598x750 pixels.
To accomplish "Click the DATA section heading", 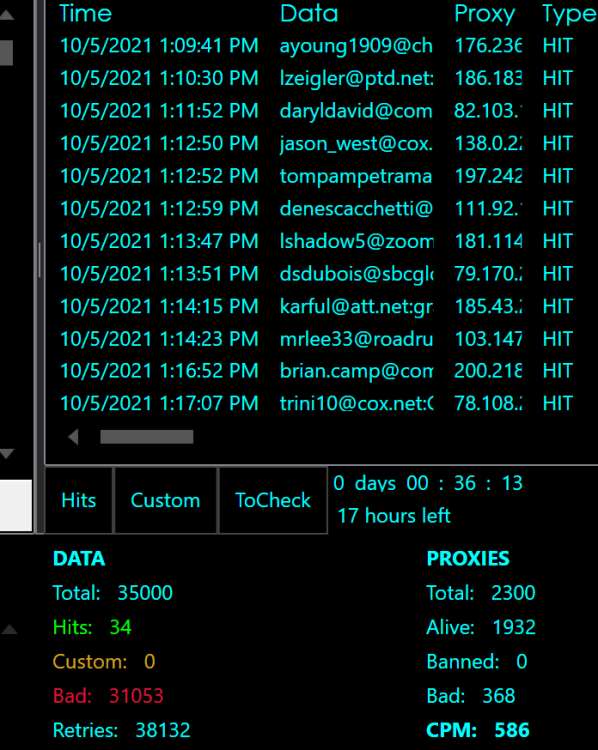I will pos(79,559).
